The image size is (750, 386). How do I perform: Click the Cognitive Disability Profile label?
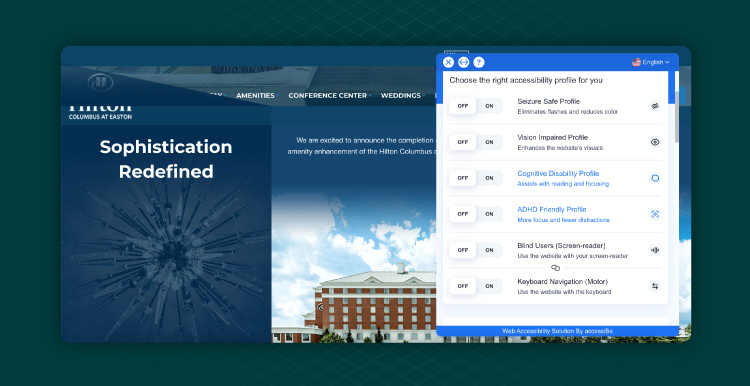558,173
